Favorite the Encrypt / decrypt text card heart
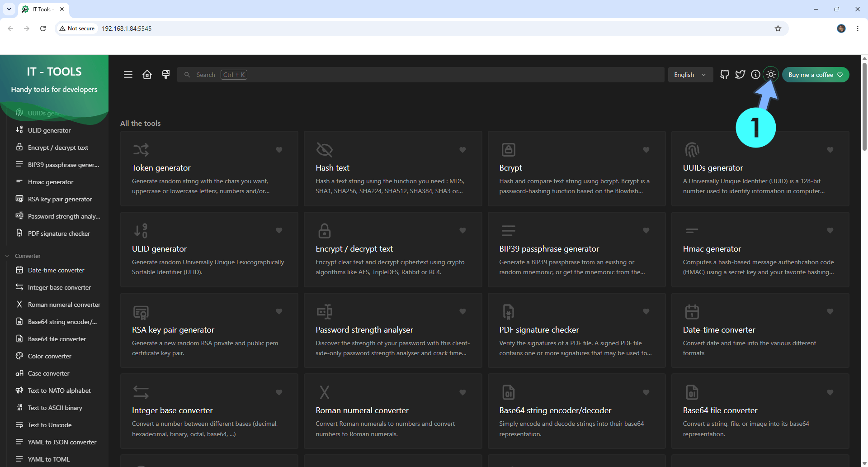Image resolution: width=868 pixels, height=467 pixels. [462, 230]
